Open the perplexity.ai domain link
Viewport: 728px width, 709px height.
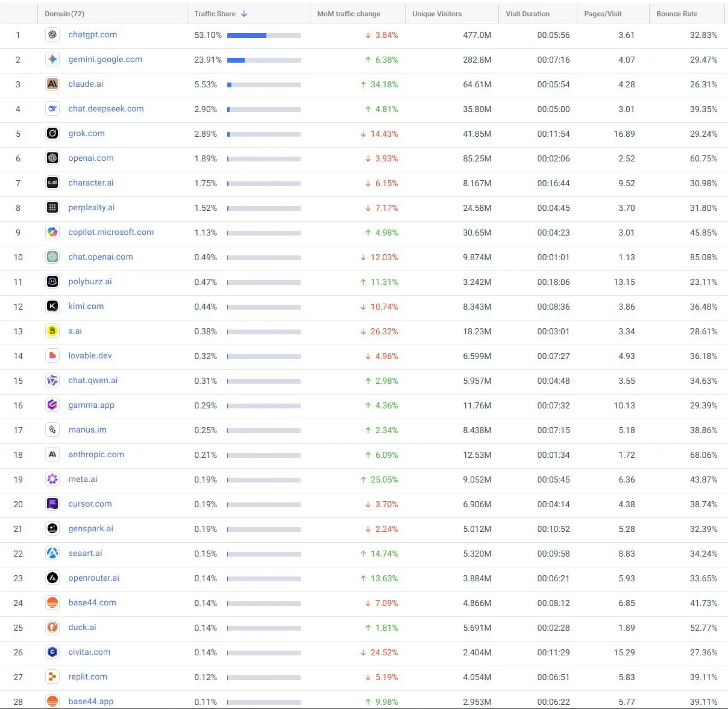92,208
